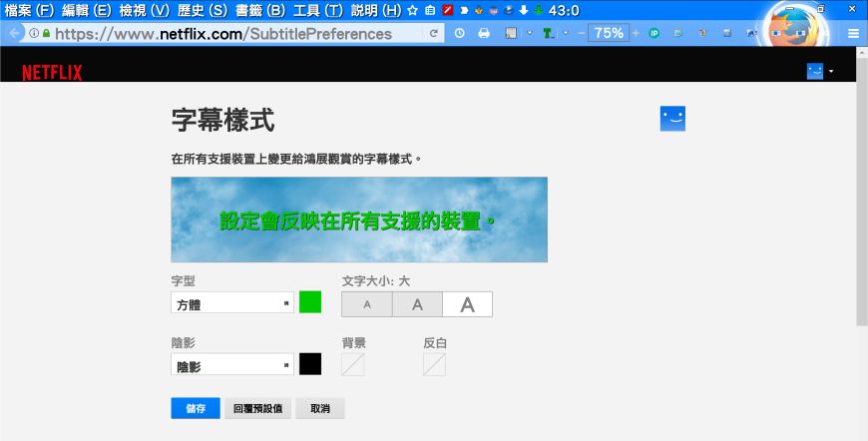This screenshot has height=441, width=868.
Task: Click the Netflix logo
Action: click(52, 72)
